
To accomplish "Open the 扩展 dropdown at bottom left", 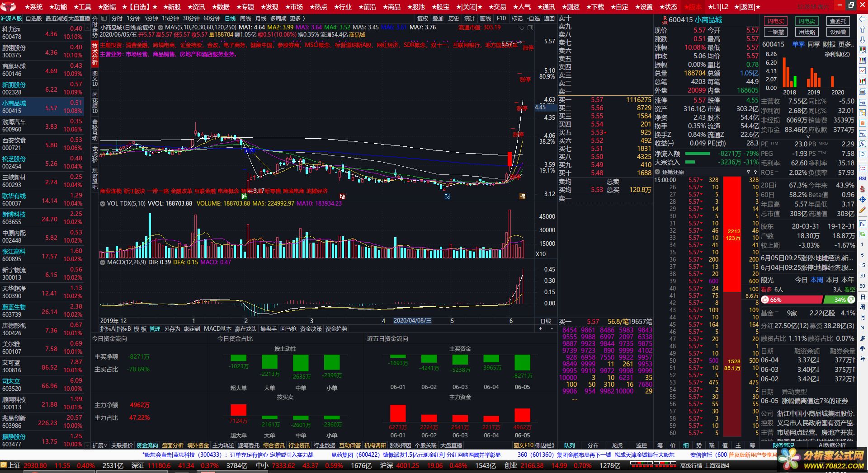I will 99,445.
